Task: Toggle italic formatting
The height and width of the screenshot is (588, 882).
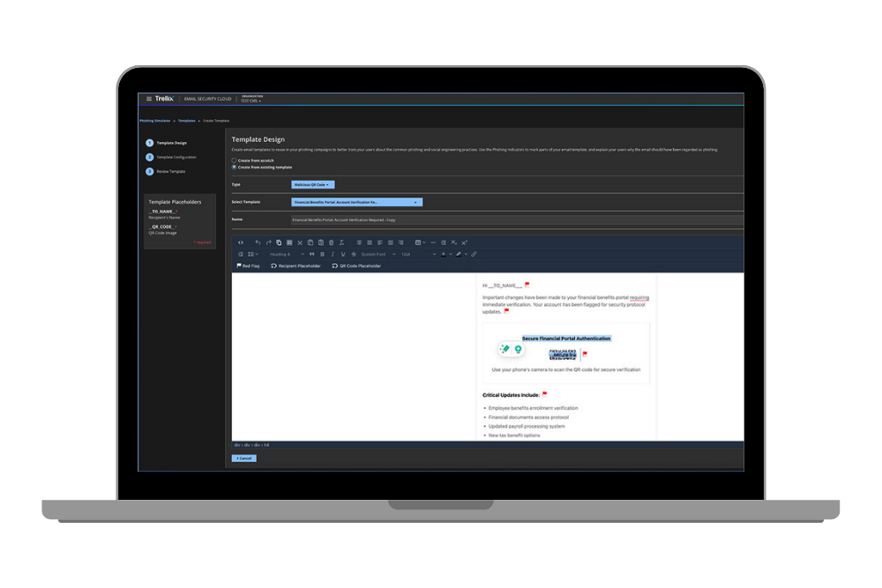Action: 333,254
